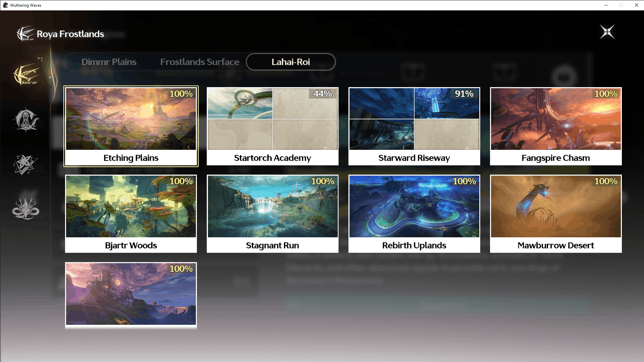Open the Starward Riseway area card
Viewport: 644px width, 362px height.
pyautogui.click(x=414, y=126)
